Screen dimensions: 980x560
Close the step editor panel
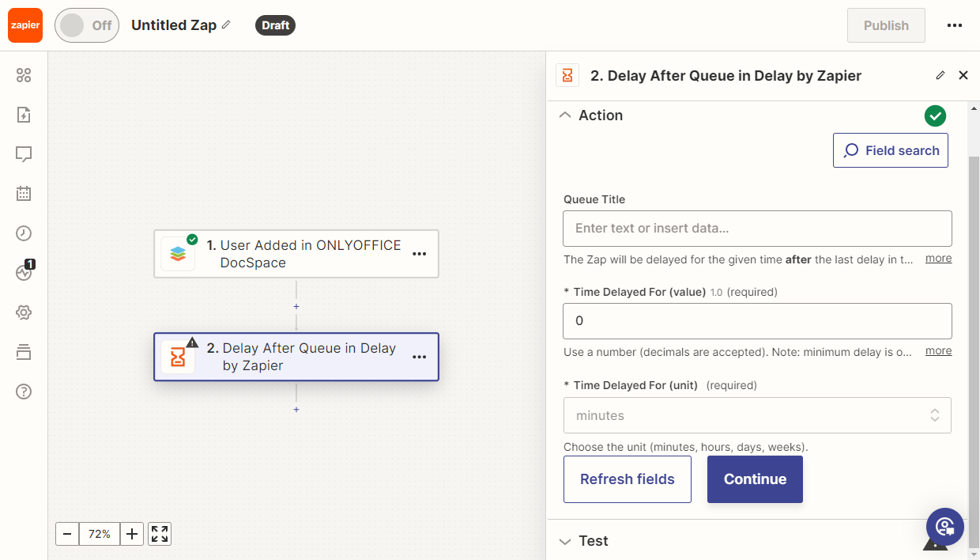pos(963,75)
